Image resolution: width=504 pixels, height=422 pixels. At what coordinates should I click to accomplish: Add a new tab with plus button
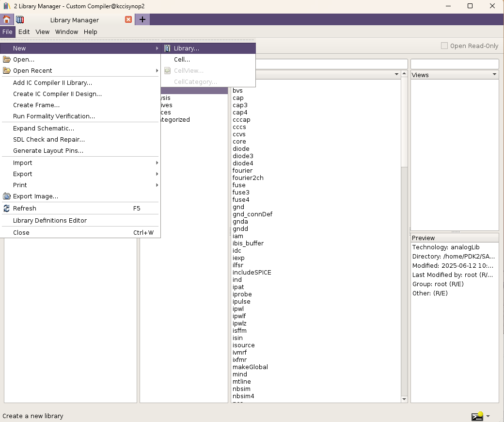tap(142, 19)
